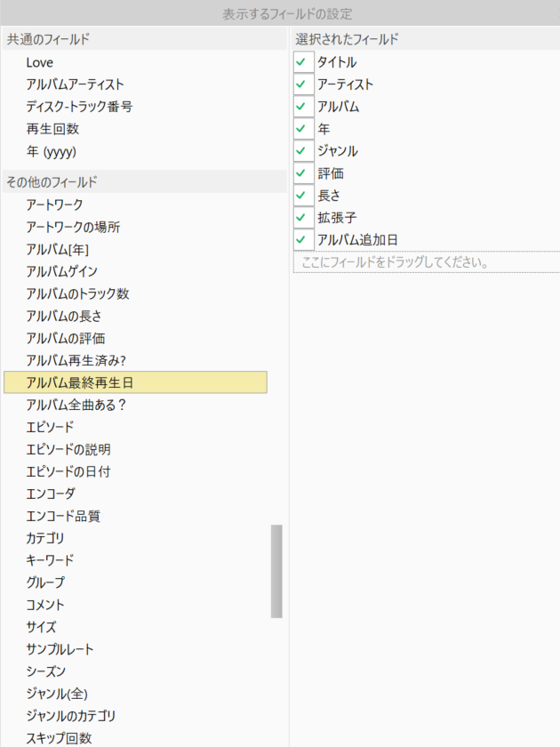
Task: Uncheck the タイトル field checkbox
Action: tap(303, 62)
